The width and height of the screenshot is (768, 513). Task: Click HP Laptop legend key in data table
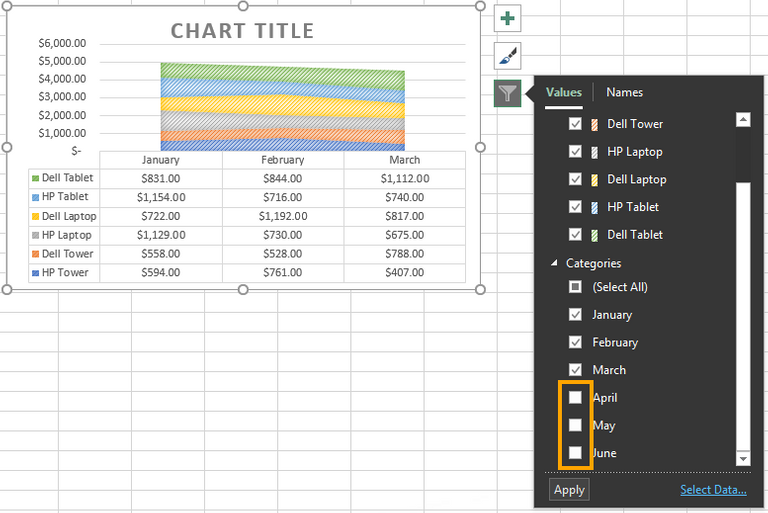35,236
